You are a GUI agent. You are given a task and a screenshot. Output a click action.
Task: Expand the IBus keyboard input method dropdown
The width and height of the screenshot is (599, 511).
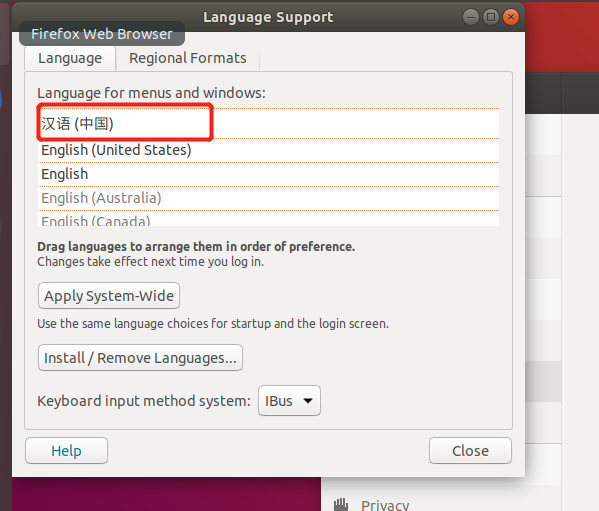coord(289,401)
